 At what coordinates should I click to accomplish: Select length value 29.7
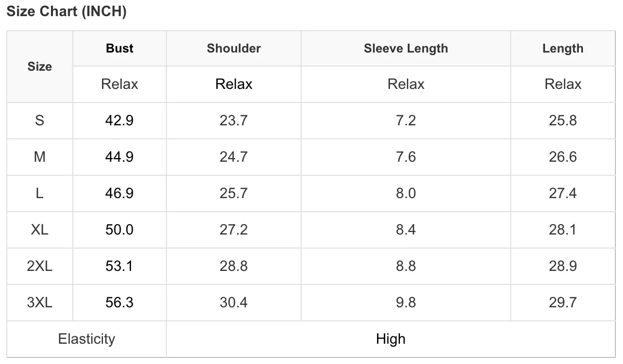[563, 303]
